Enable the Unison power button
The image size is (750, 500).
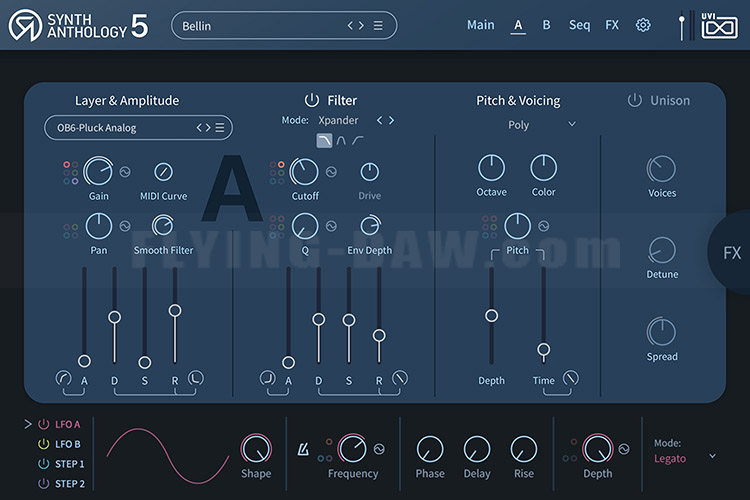pos(635,100)
